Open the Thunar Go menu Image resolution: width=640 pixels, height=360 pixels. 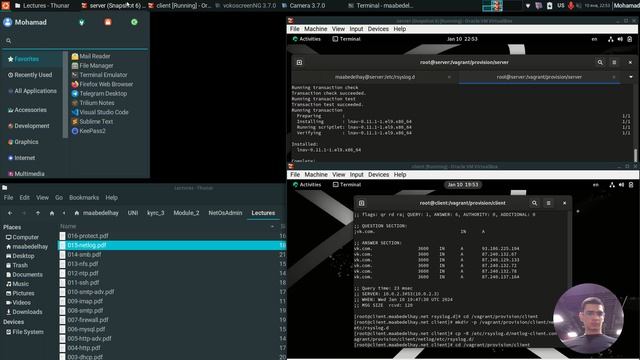59,198
